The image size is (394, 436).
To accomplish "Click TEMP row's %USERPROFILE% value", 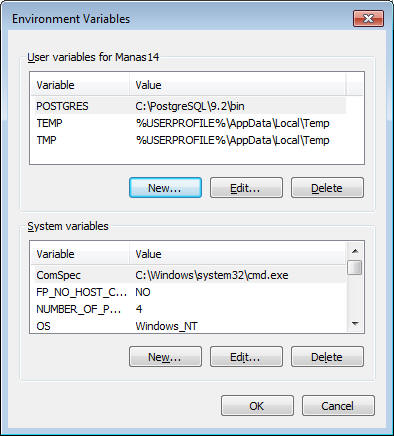I will (232, 123).
